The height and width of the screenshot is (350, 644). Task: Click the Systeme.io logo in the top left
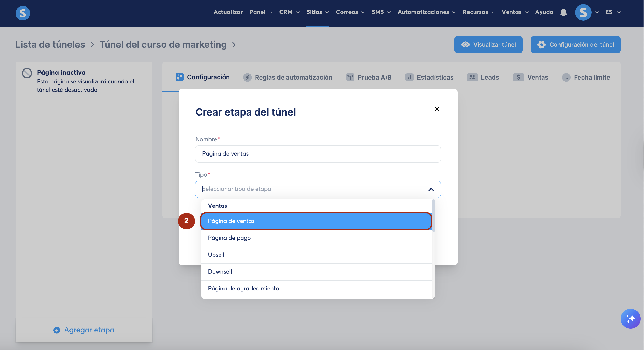[23, 13]
